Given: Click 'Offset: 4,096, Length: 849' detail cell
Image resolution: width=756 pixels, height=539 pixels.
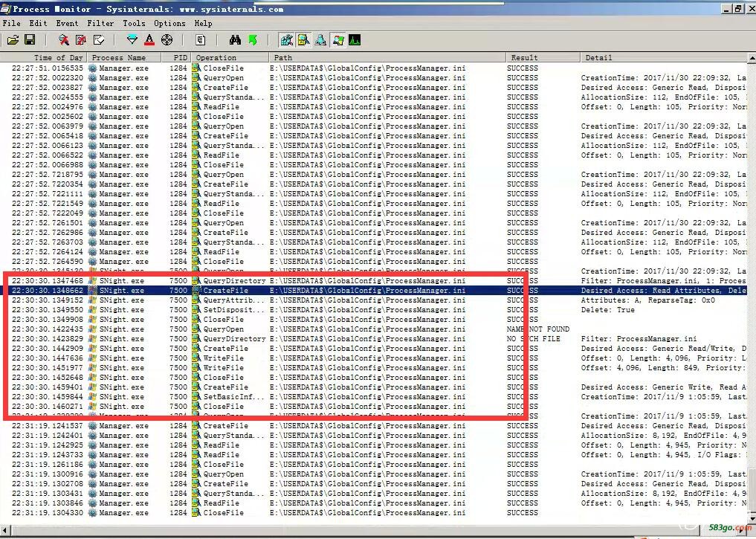Looking at the screenshot, I should point(663,367).
